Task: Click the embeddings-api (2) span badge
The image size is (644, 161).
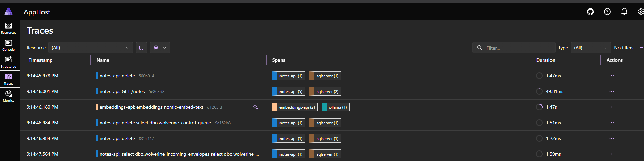Action: point(295,107)
